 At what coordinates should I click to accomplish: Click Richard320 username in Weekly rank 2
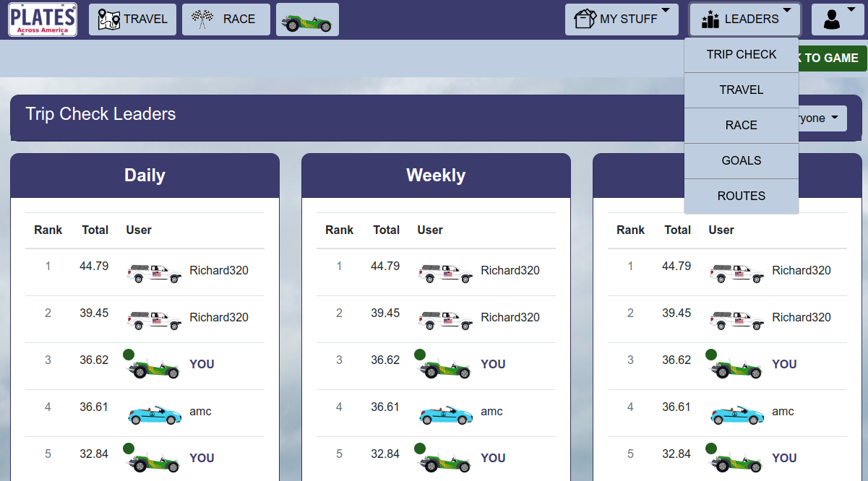tap(510, 318)
